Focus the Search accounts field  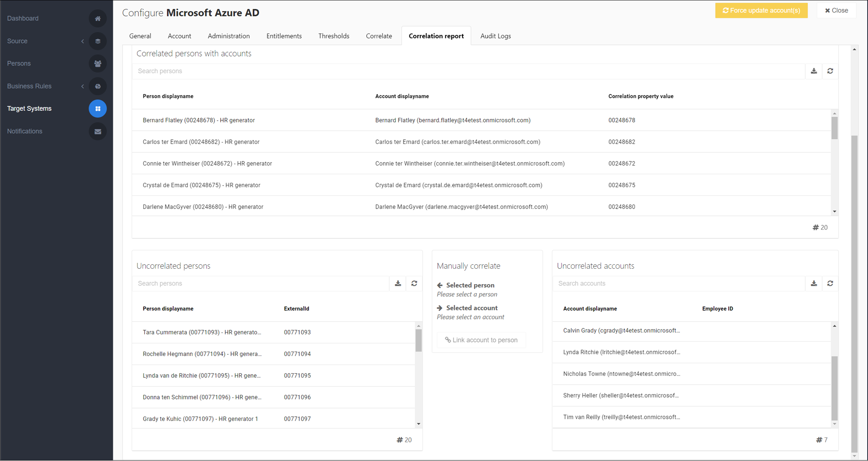click(x=679, y=284)
